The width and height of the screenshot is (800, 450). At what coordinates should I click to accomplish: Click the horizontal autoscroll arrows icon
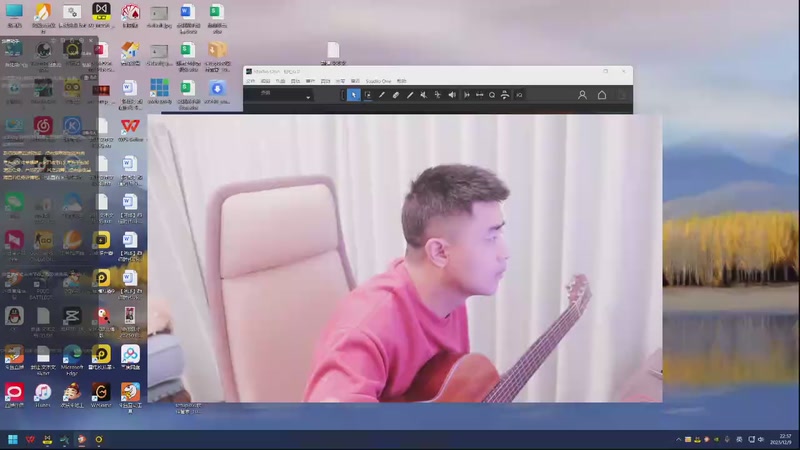[480, 95]
